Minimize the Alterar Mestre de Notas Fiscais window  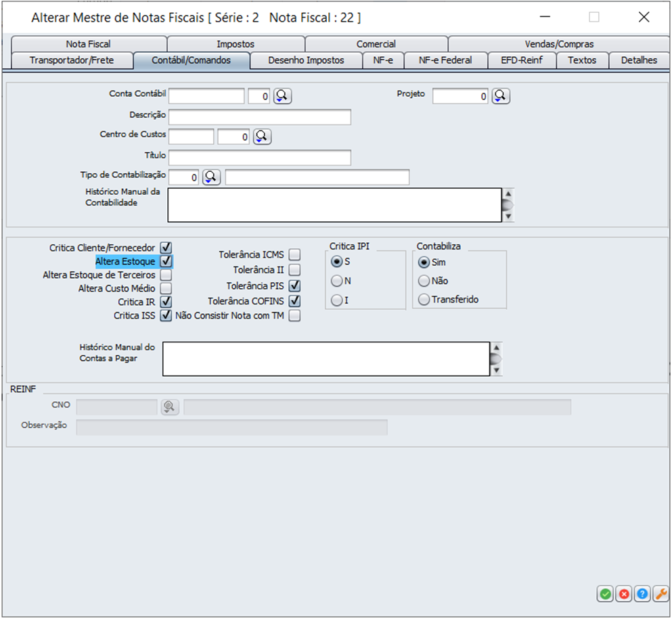[x=545, y=17]
